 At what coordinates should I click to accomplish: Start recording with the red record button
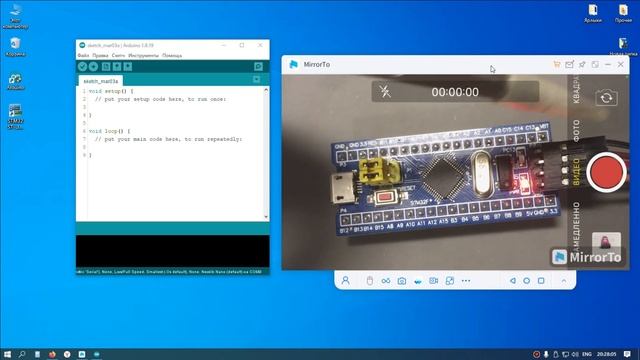click(x=607, y=172)
